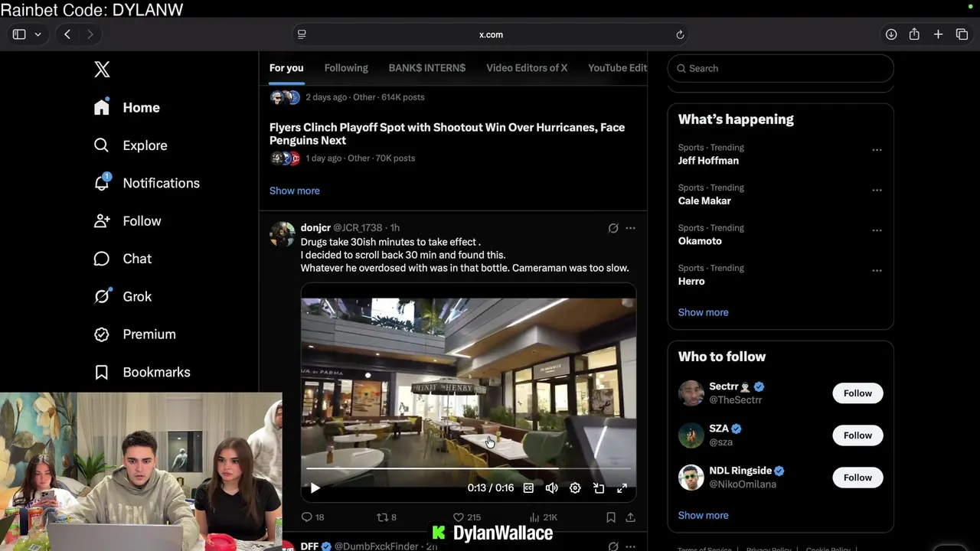The height and width of the screenshot is (551, 980).
Task: Open Bookmarks from the sidebar
Action: pos(142,372)
